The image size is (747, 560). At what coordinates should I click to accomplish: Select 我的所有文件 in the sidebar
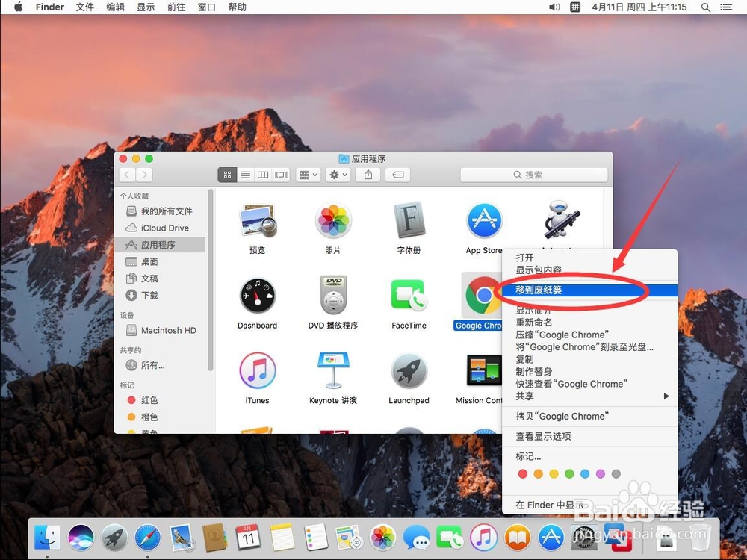coord(160,211)
